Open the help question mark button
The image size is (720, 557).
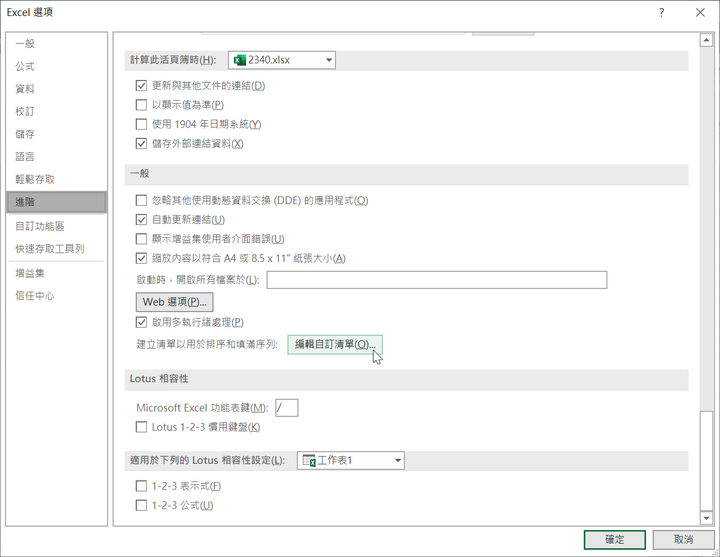point(661,12)
